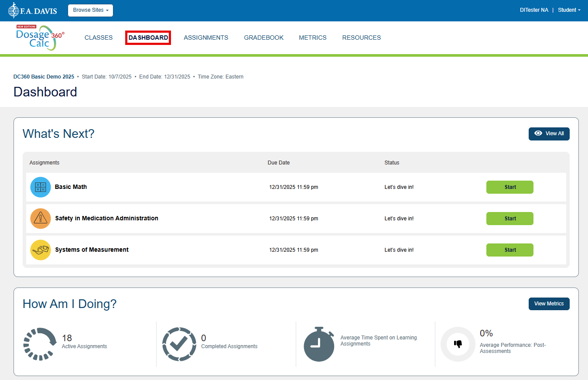Click the Safety in Medication warning icon
This screenshot has width=588, height=380.
[41, 219]
